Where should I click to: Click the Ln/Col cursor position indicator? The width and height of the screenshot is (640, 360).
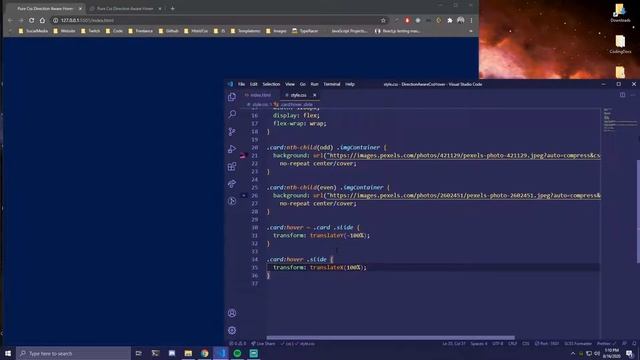pos(453,344)
